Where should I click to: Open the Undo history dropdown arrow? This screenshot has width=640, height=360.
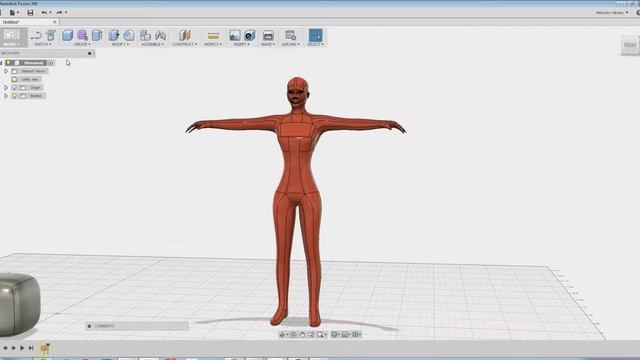tap(50, 13)
